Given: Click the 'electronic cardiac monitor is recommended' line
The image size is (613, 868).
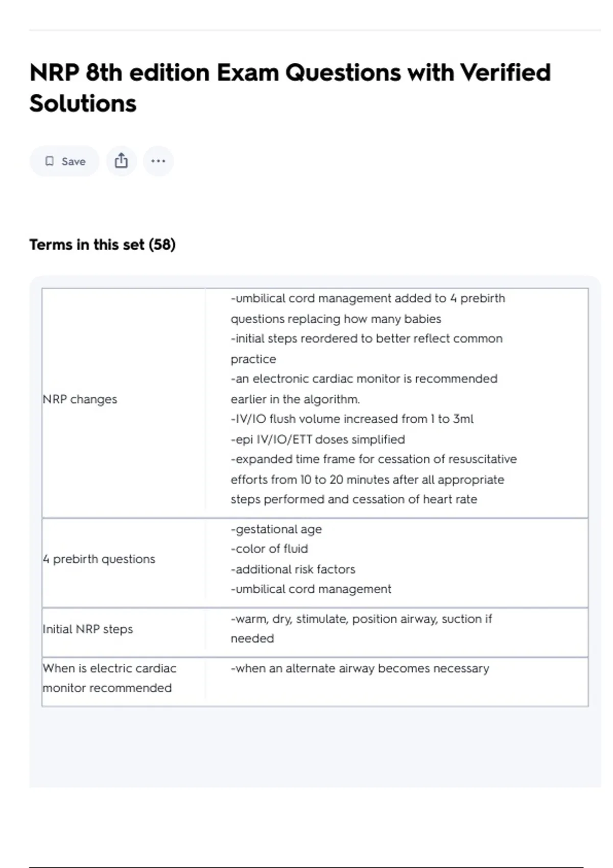Looking at the screenshot, I should coord(364,379).
